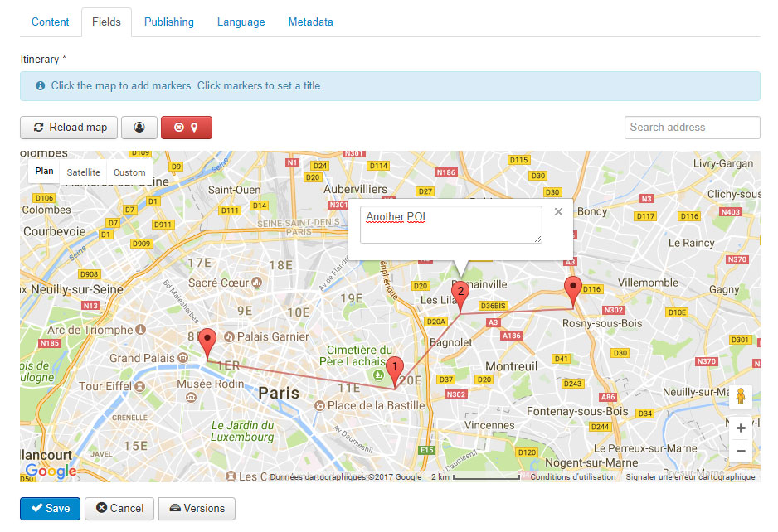Click the Tour Eiffel landmark icon

(140, 386)
